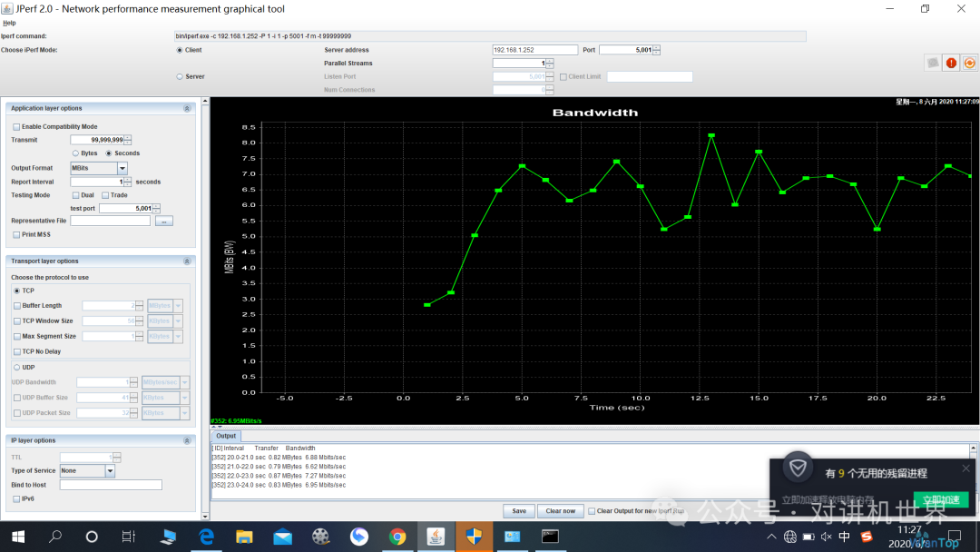Click the Save button
Screen dimensions: 980x552
coord(519,511)
